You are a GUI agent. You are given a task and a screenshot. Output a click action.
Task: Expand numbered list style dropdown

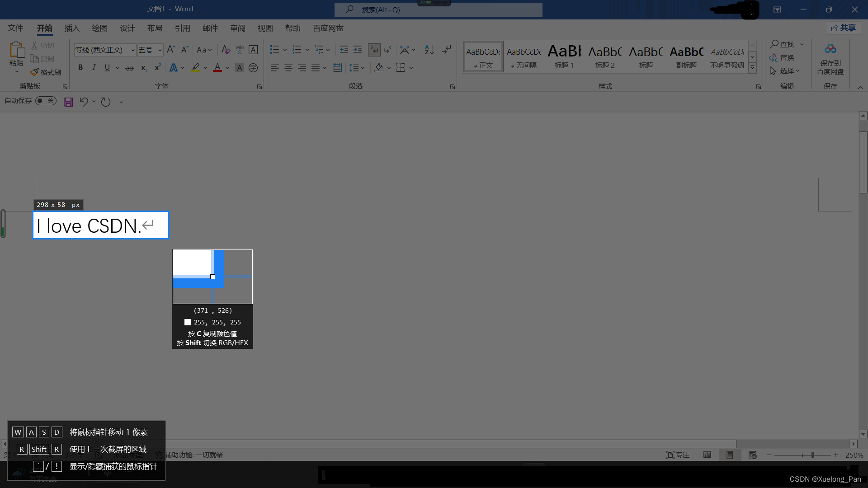tap(307, 50)
